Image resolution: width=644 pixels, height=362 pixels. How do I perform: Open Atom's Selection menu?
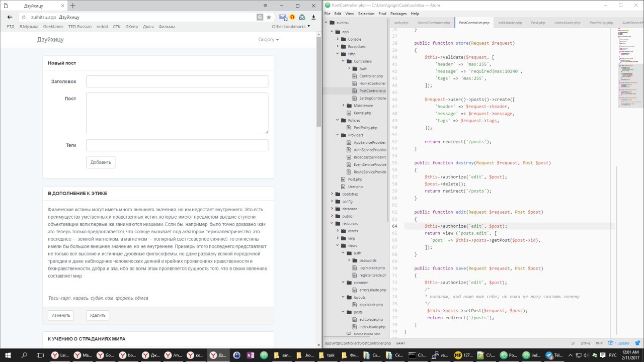(366, 14)
